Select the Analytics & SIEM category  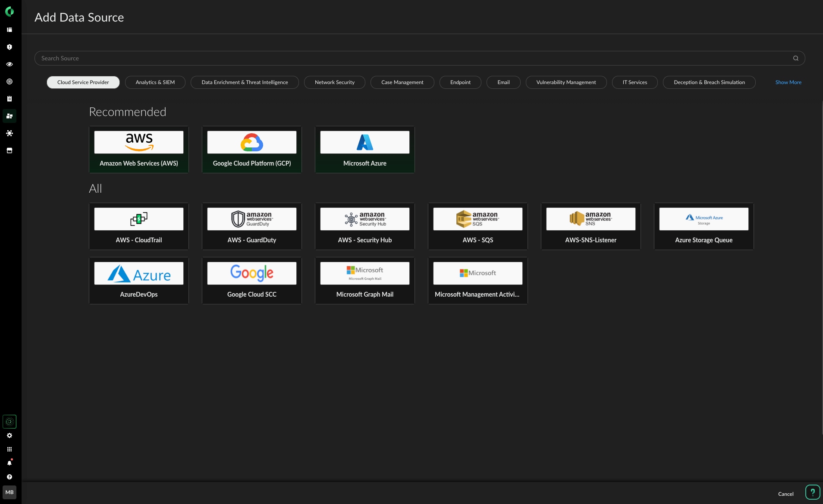(155, 82)
